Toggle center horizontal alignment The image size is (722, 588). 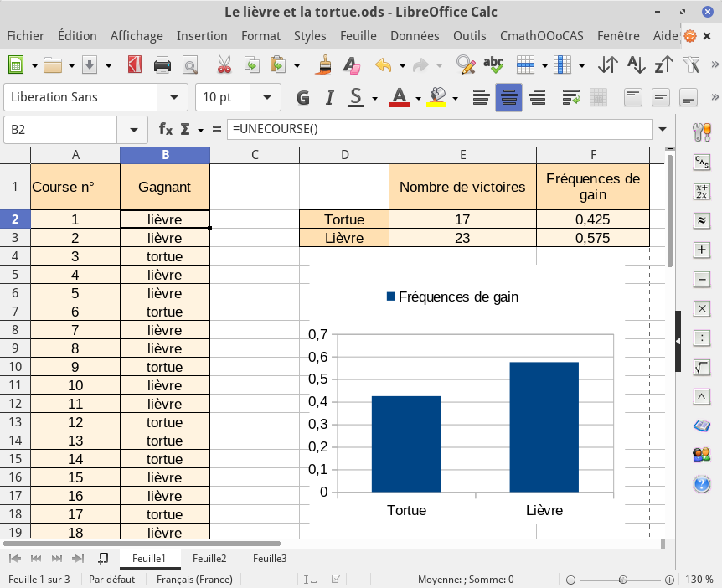(508, 97)
